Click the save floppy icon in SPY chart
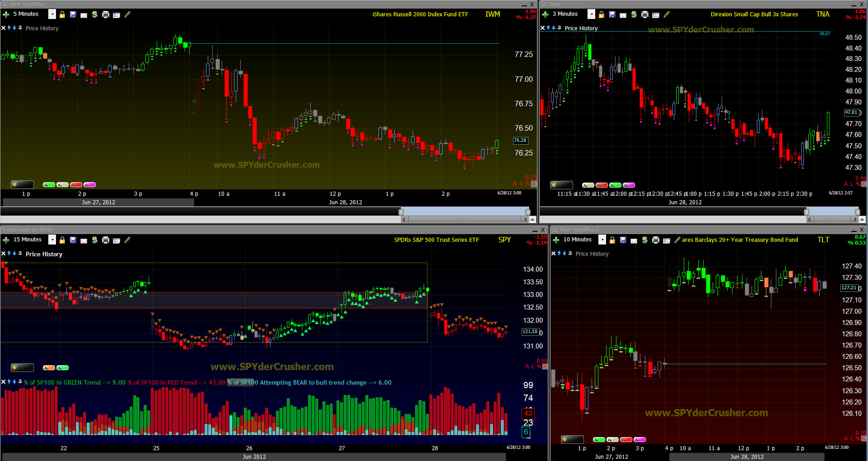This screenshot has width=868, height=461. 73,240
